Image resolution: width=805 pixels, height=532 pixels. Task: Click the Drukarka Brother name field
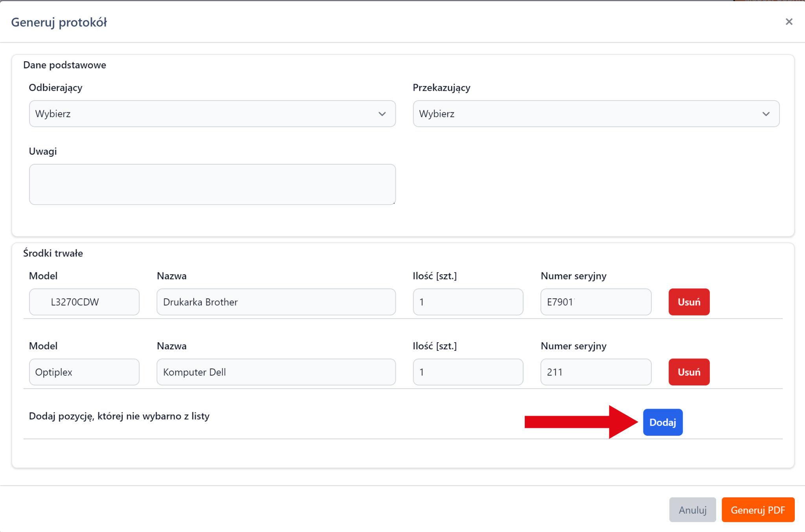(276, 302)
